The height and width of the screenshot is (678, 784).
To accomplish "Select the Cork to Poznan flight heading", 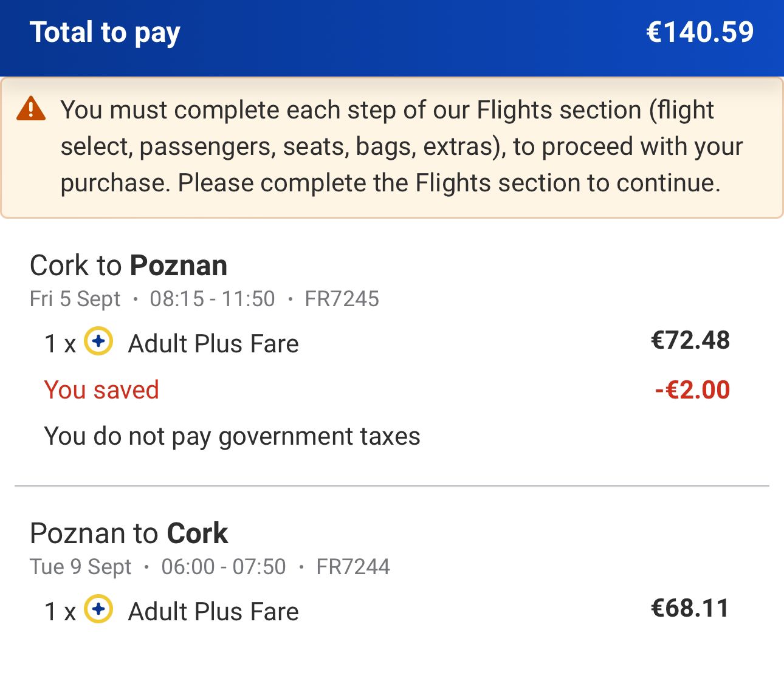I will 129,265.
